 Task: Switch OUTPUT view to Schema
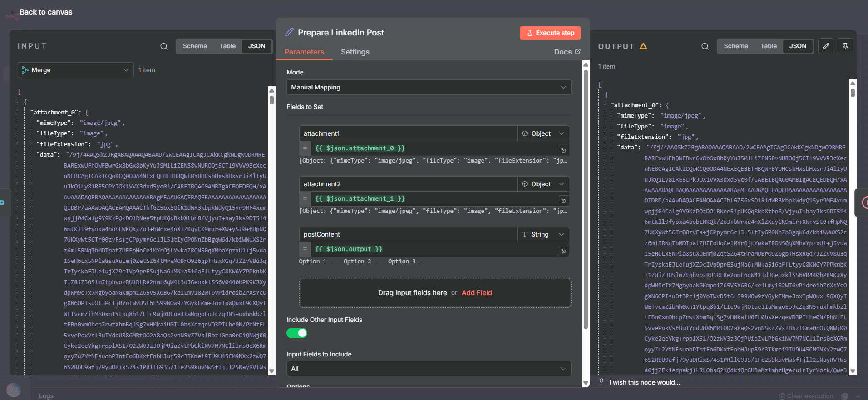pyautogui.click(x=735, y=46)
